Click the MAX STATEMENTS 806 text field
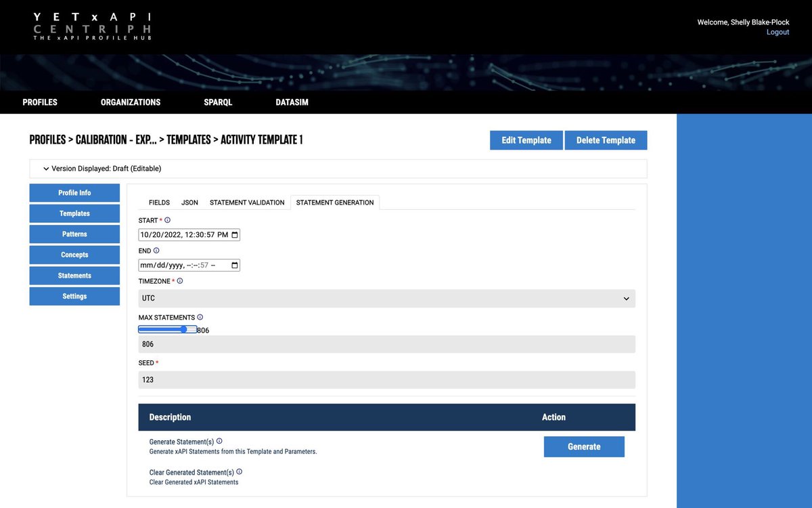Viewport: 812px width, 508px height. (387, 344)
